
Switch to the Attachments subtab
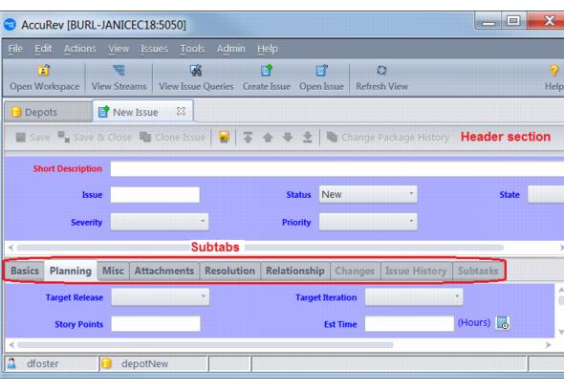pyautogui.click(x=164, y=271)
